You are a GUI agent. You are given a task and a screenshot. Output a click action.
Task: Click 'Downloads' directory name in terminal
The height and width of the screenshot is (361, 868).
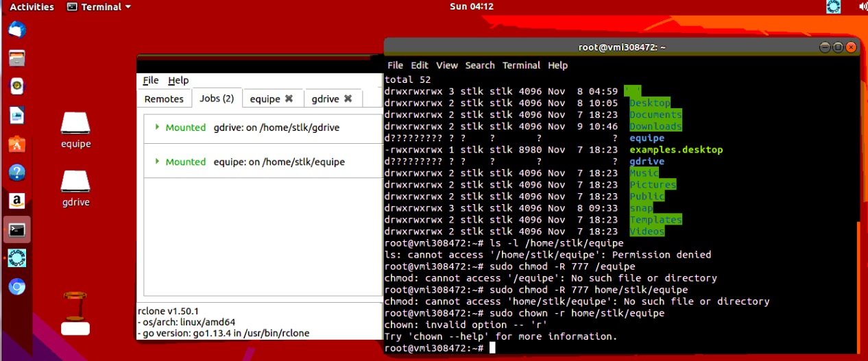tap(655, 126)
